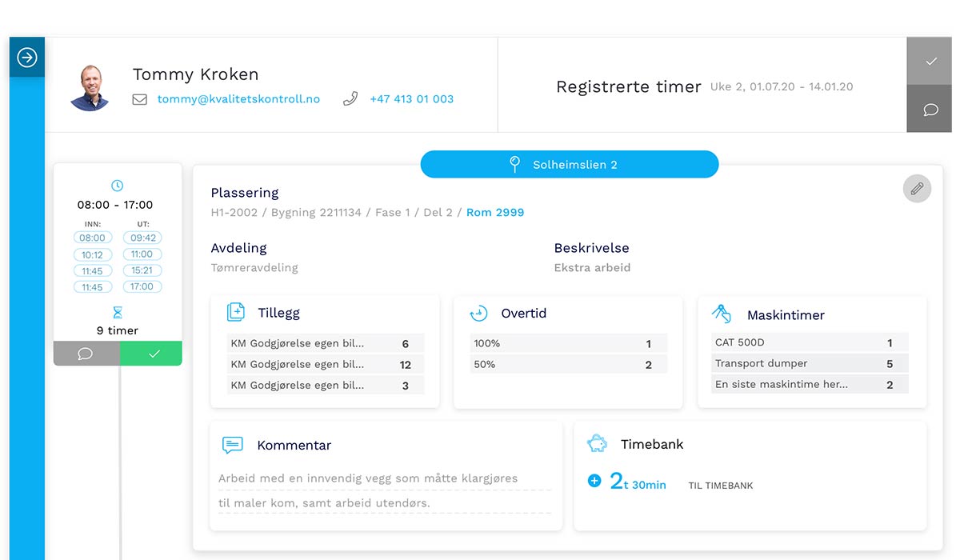Click Tommy Kroken's profile photo

(x=90, y=87)
